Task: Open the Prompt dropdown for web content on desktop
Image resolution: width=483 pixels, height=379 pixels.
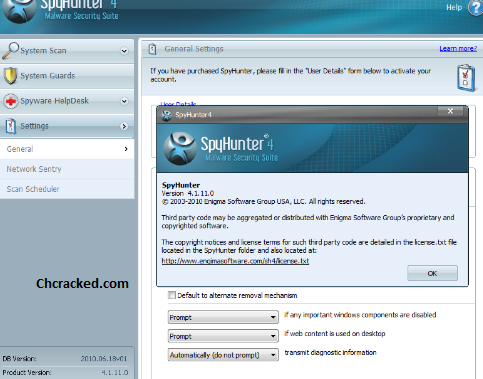Action: click(223, 336)
